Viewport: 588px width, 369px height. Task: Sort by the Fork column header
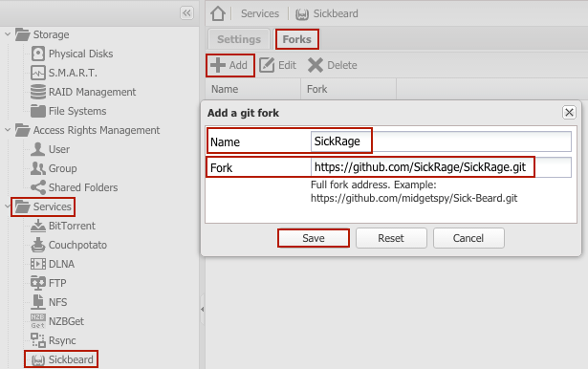point(348,89)
